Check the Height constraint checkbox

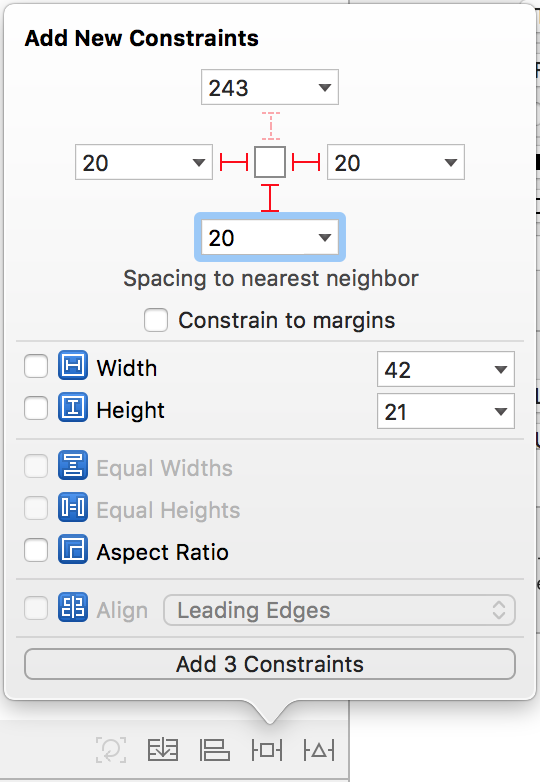[x=36, y=408]
